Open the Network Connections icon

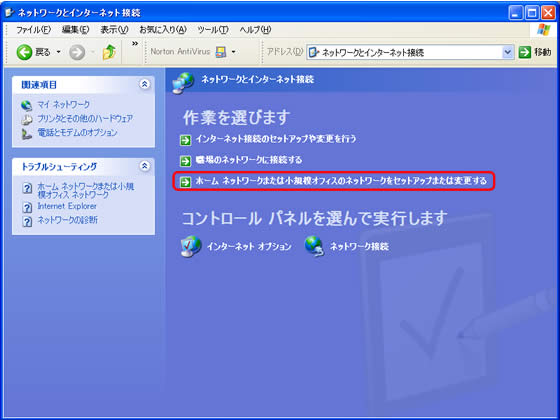coord(314,246)
